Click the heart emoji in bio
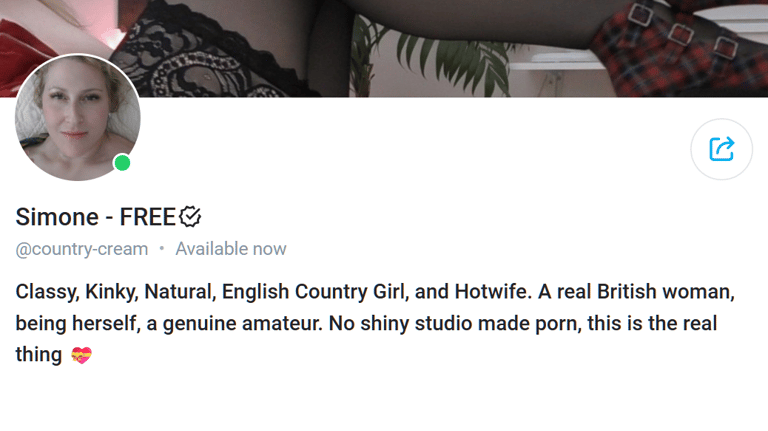Image resolution: width=768 pixels, height=431 pixels. 81,355
